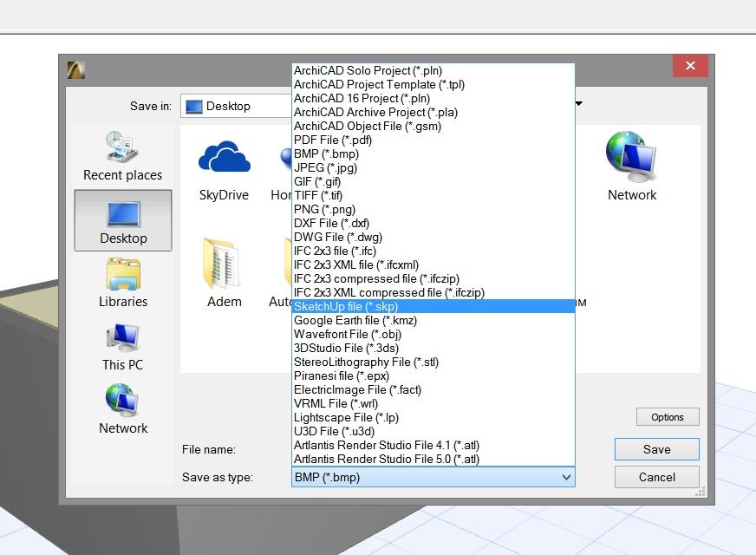The width and height of the screenshot is (756, 555).
Task: Select Lightscape File (*.lp)
Action: point(433,418)
